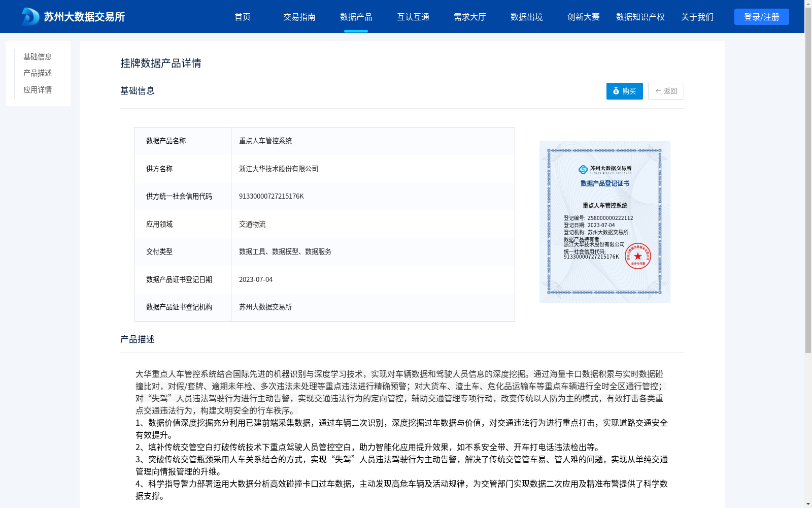The image size is (812, 508).
Task: Open the data product registration certificate image
Action: tap(605, 221)
